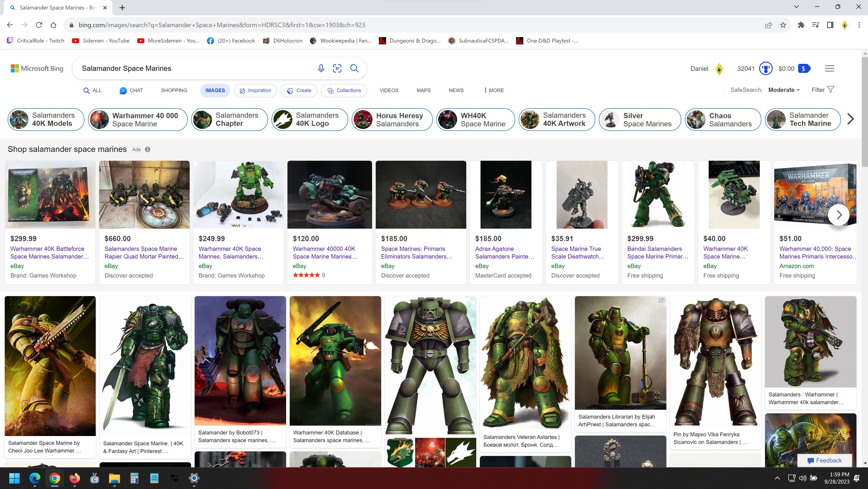Open visual search camera icon
This screenshot has height=489, width=868.
click(337, 68)
